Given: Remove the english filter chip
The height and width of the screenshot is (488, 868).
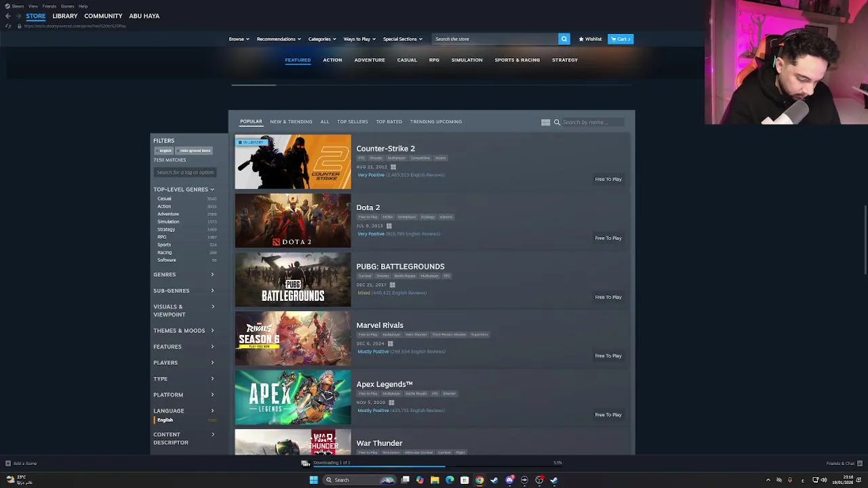Looking at the screenshot, I should coord(163,150).
